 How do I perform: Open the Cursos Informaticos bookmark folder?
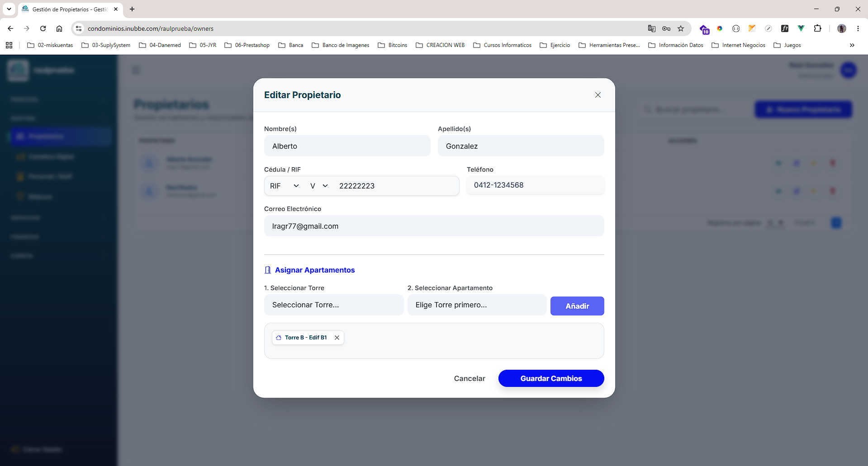click(502, 45)
